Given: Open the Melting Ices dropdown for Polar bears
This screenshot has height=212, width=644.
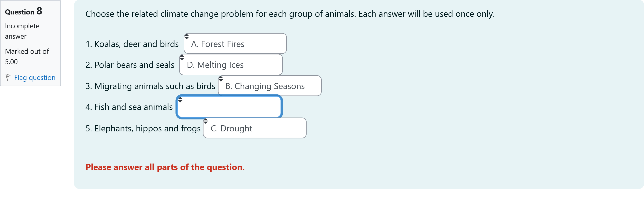Looking at the screenshot, I should (231, 65).
